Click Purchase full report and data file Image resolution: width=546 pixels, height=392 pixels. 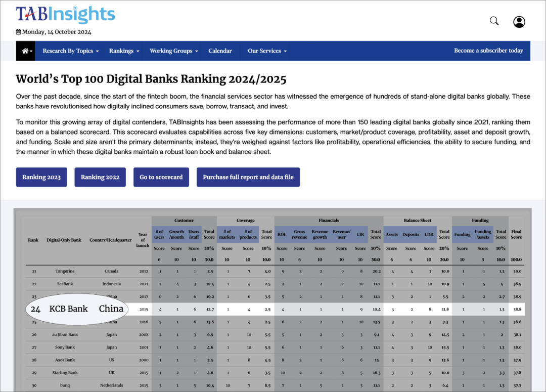coord(248,177)
